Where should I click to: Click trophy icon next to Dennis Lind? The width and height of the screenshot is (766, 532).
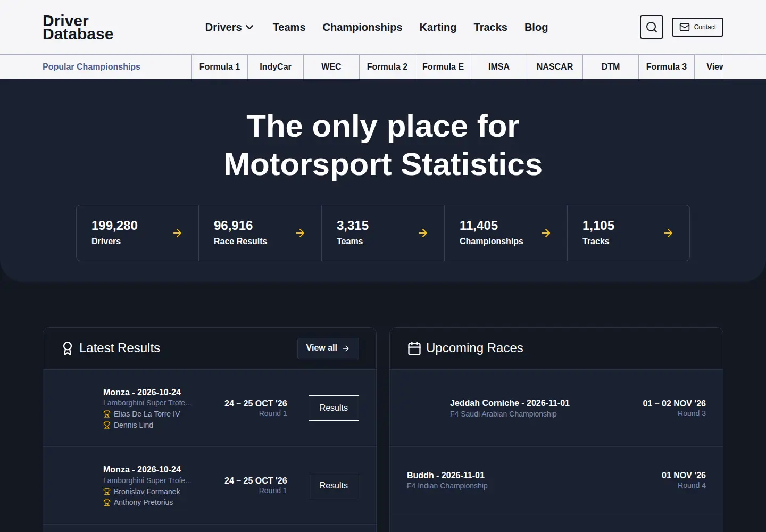[x=107, y=425]
